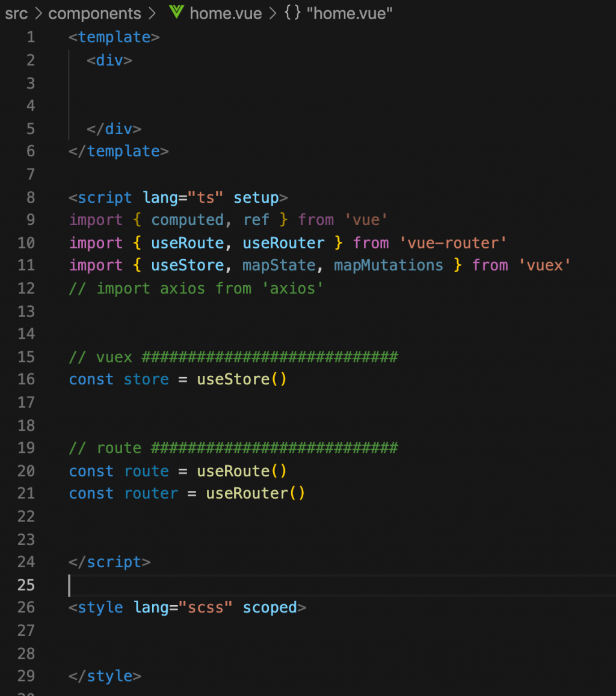Click the 'scoped' attribute on line 26
This screenshot has width=616, height=696.
point(270,607)
